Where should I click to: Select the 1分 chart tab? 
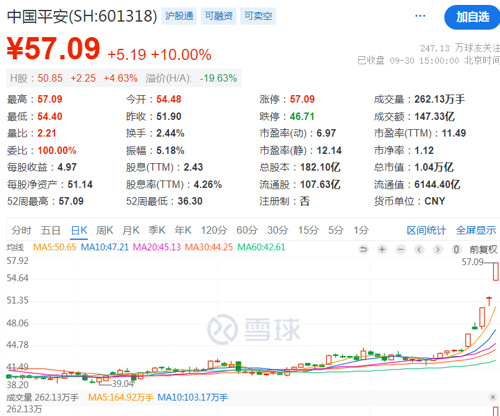pos(361,230)
